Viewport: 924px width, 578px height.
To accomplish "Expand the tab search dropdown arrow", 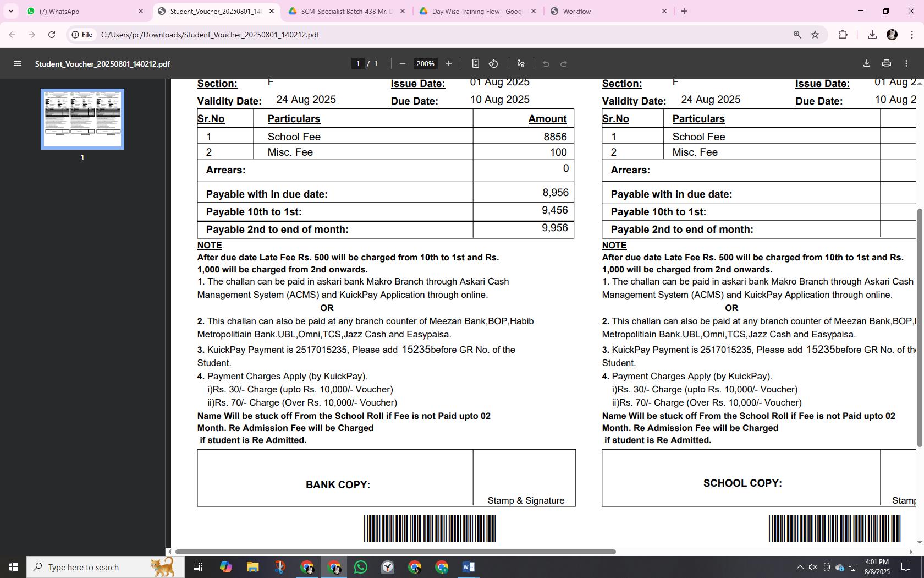I will pos(10,11).
